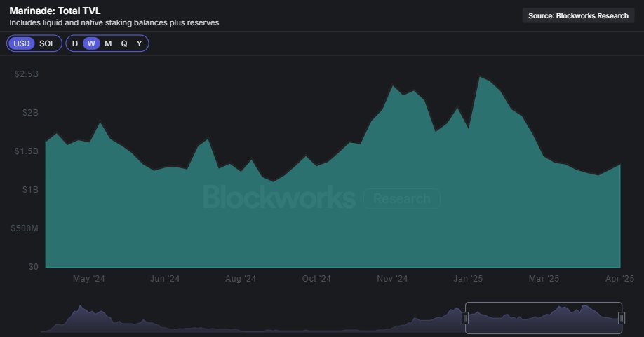Click the early peak in the mini overview chart
This screenshot has width=644, height=337.
pos(80,307)
